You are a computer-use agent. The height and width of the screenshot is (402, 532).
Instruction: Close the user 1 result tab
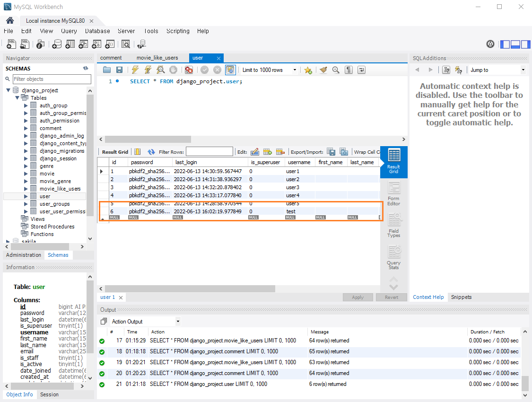point(121,297)
